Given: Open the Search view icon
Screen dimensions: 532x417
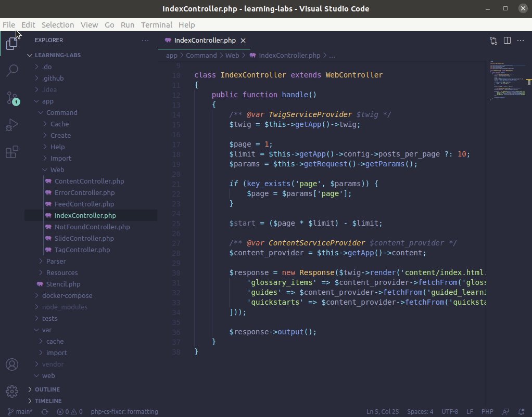Looking at the screenshot, I should point(12,71).
